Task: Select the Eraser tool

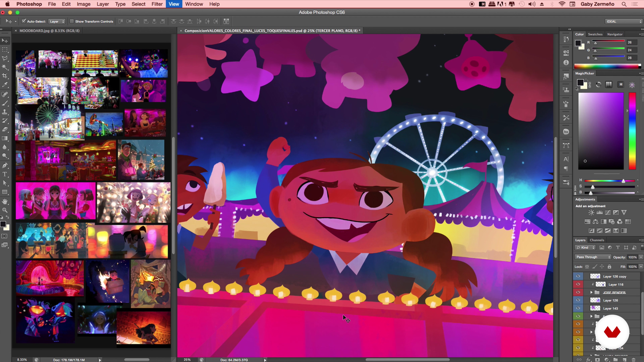Action: (x=5, y=129)
